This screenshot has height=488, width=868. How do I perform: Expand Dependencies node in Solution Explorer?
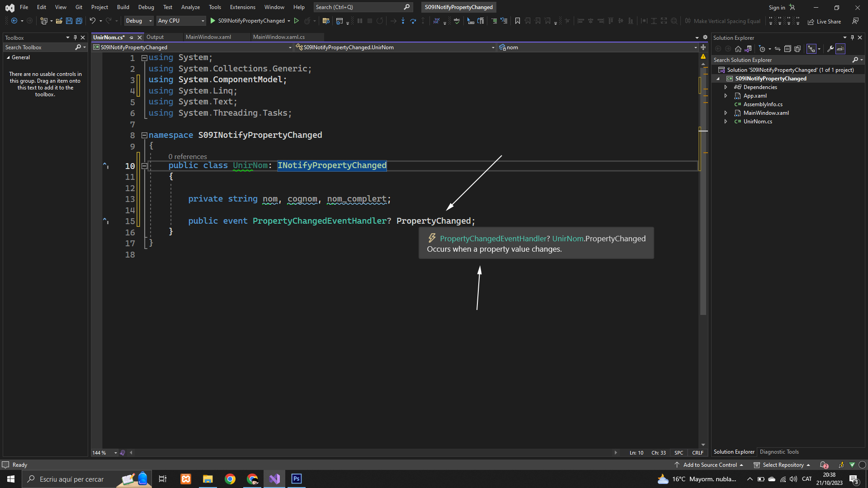[726, 87]
